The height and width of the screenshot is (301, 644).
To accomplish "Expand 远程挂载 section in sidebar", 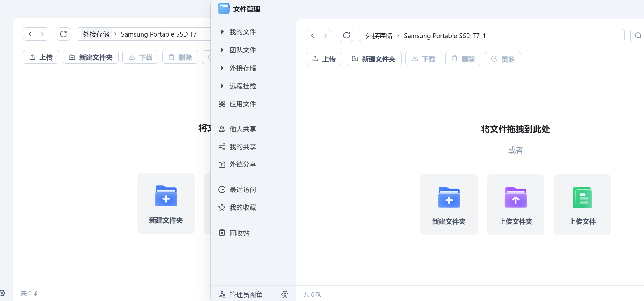I will [x=222, y=86].
